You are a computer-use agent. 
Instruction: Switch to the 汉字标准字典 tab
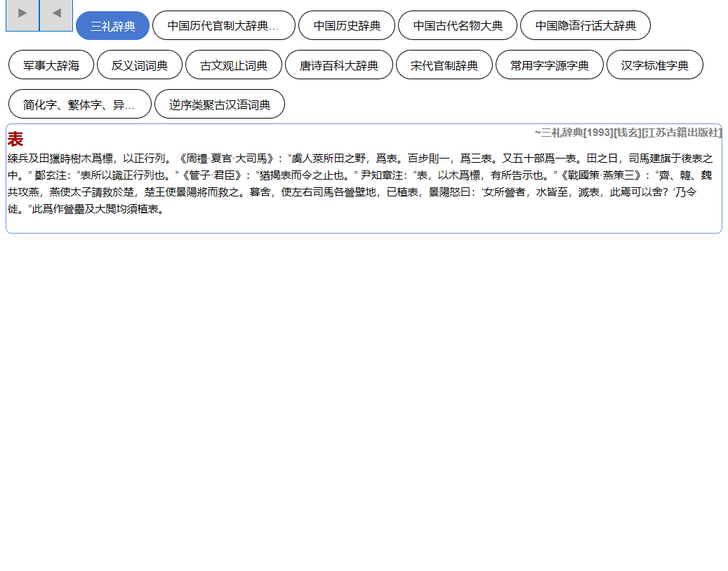[x=654, y=65]
